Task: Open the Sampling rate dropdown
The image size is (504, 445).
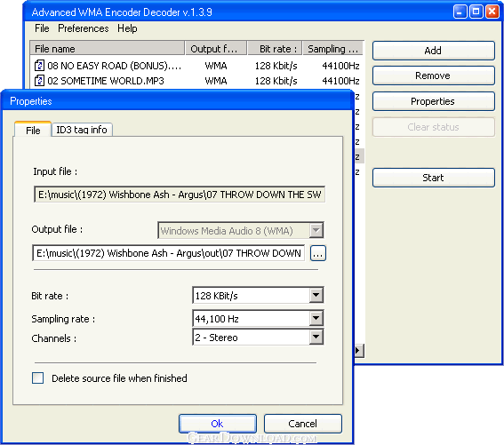Action: (316, 318)
